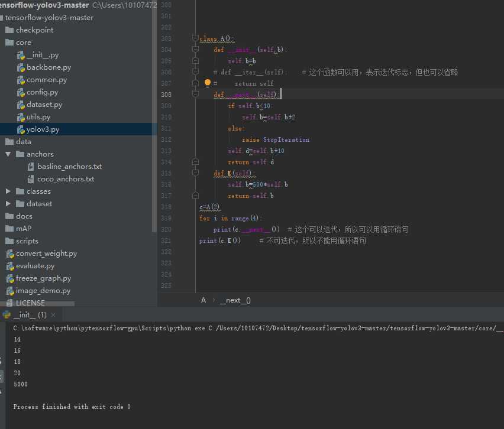Click convert_weight.py file icon
Viewport: 504px width, 429px height.
tap(10, 253)
